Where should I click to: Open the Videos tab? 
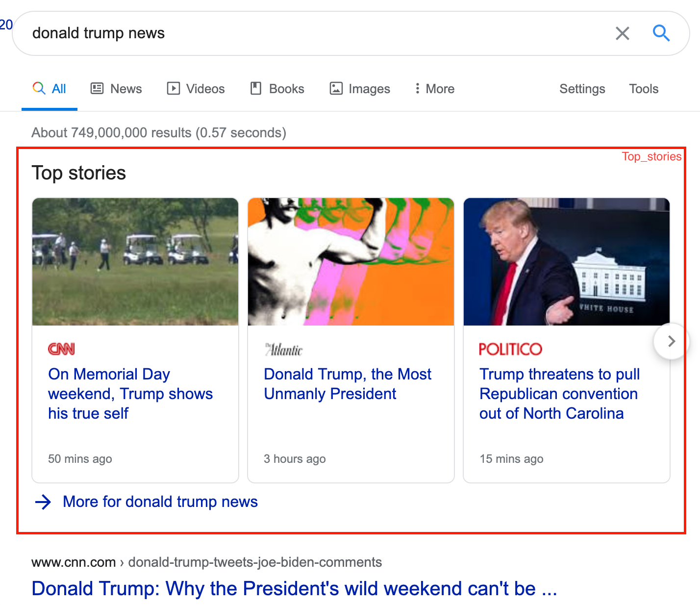[x=196, y=89]
